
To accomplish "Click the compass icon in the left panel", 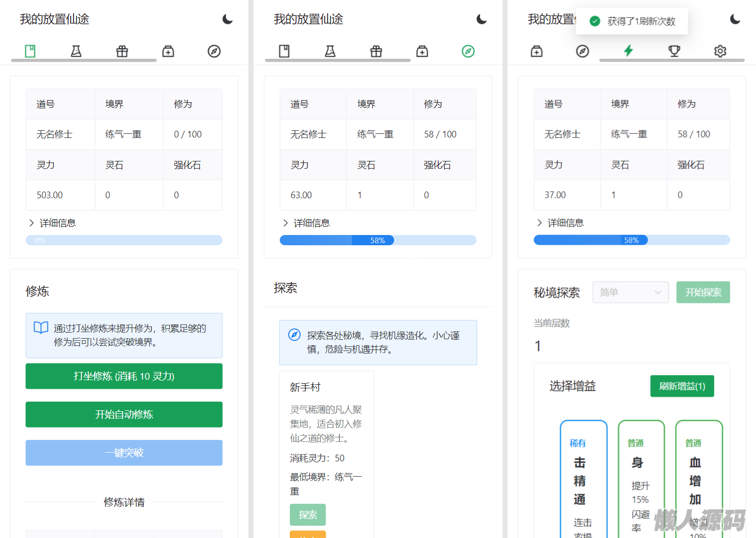I will click(214, 51).
